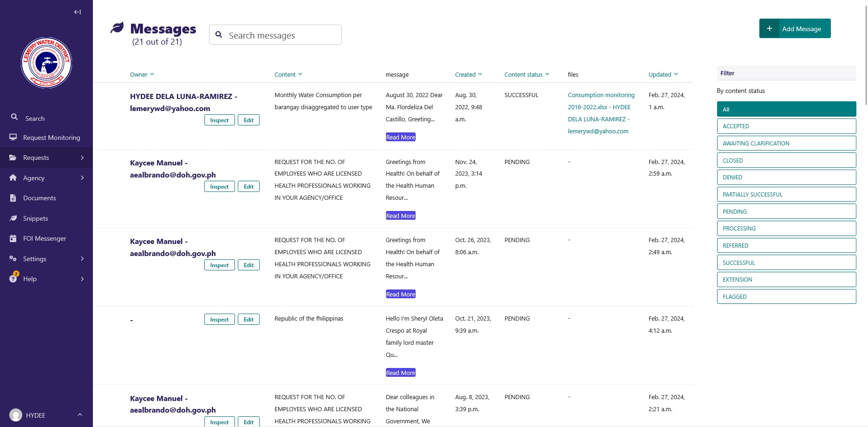Filter messages by PENDING status
Screen dimensions: 868x427
click(x=786, y=211)
